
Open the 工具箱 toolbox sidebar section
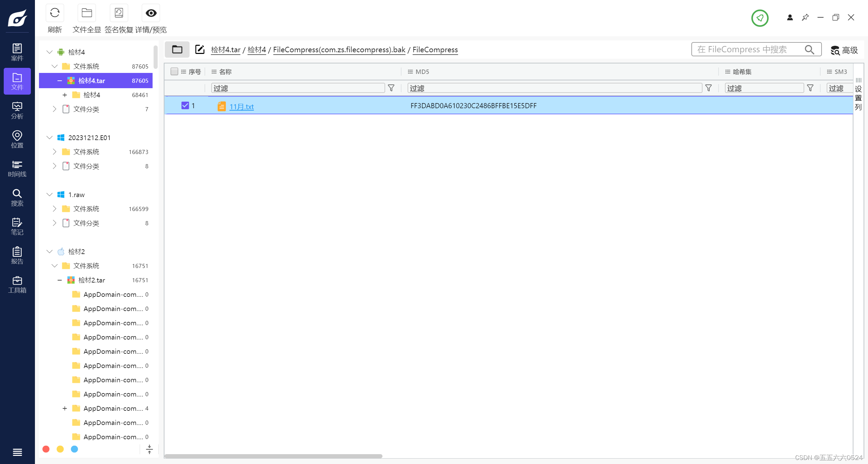click(x=17, y=285)
